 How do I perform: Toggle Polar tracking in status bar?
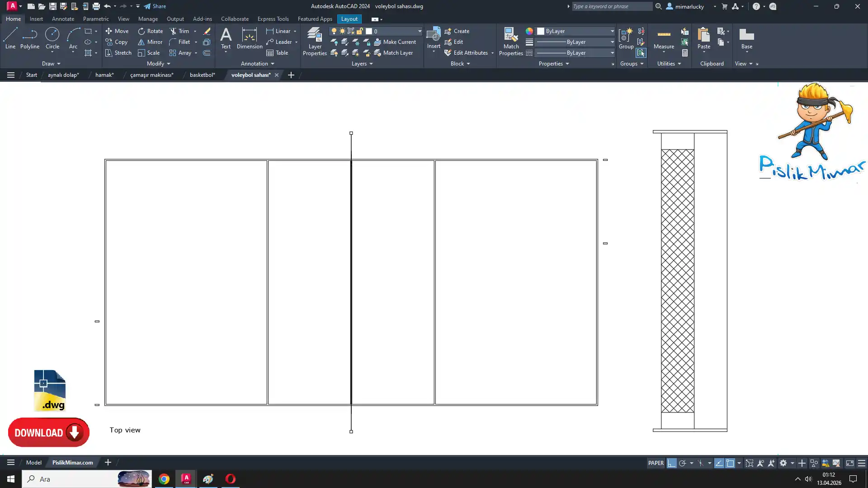point(683,463)
